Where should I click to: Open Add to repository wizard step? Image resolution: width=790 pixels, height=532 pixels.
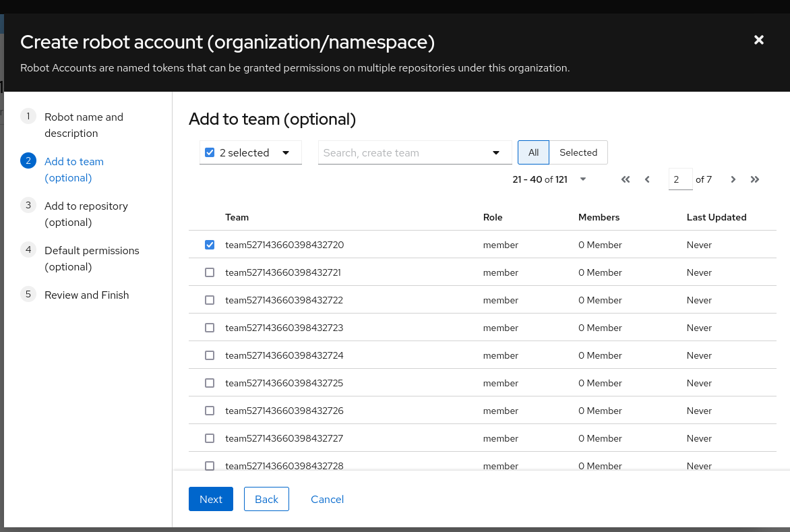pyautogui.click(x=86, y=214)
